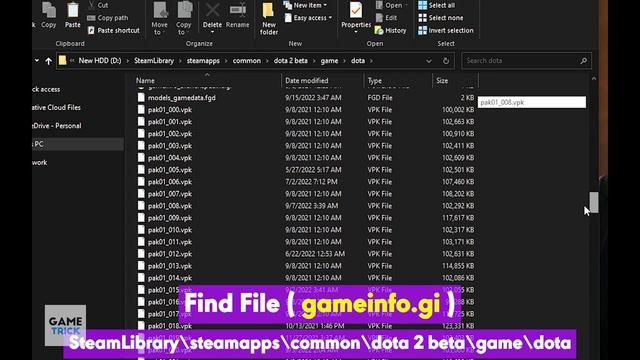Click the scrollbar up arrow
Screen dimensions: 640x360
[594, 79]
